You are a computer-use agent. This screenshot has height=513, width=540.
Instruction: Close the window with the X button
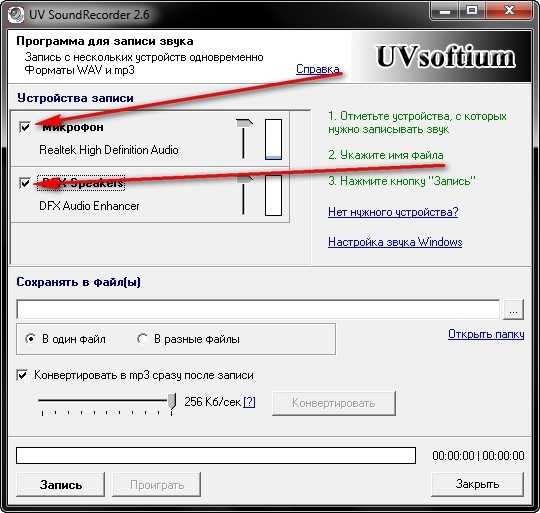click(509, 11)
